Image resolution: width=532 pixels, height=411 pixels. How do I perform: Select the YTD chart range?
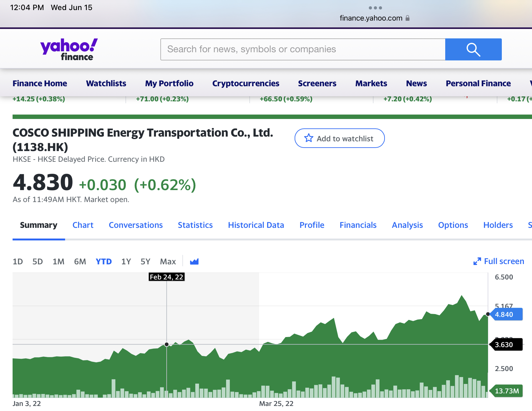pos(104,262)
